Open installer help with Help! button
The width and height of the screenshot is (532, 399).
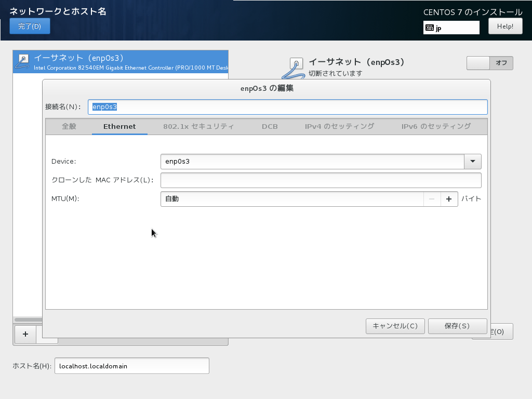pyautogui.click(x=505, y=26)
